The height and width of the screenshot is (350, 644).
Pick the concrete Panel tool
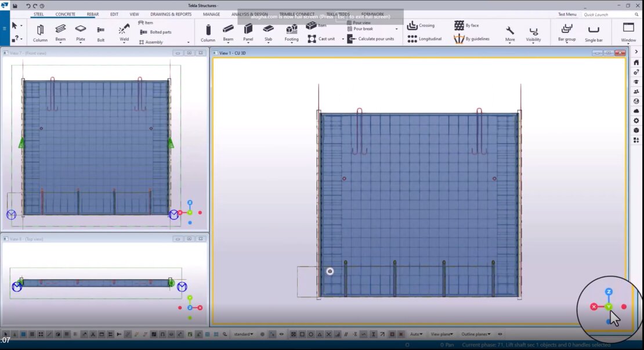click(x=248, y=33)
